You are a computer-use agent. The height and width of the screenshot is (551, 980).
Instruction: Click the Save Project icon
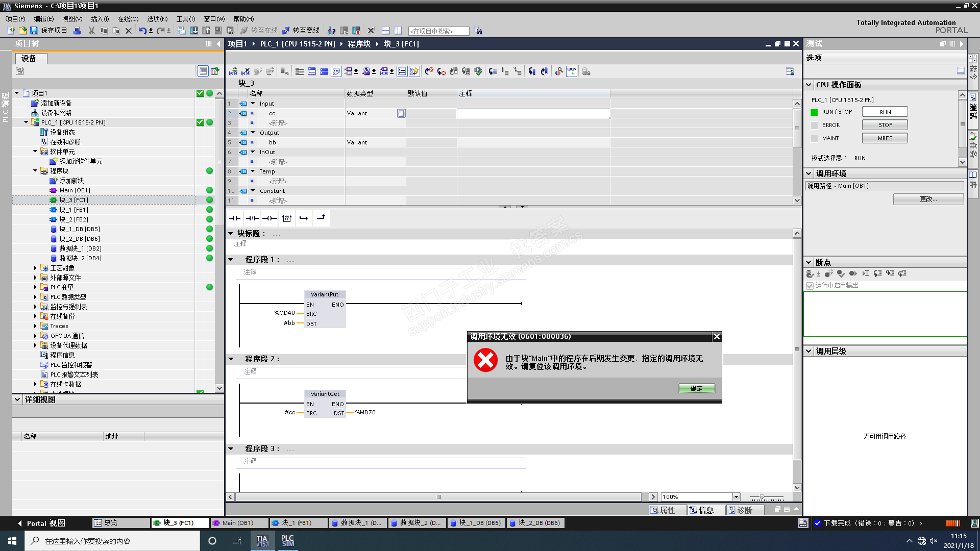tap(34, 31)
